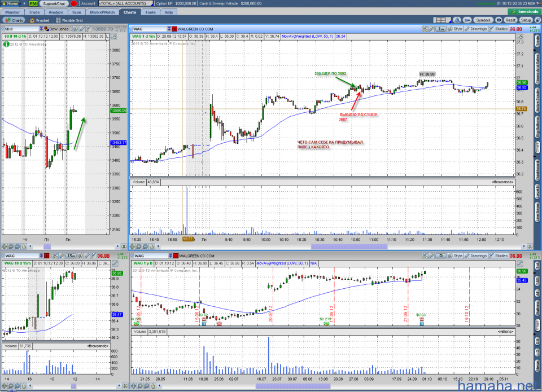
Task: Click the expand time axis icon under $DJI chart
Action: pyautogui.click(x=124, y=246)
